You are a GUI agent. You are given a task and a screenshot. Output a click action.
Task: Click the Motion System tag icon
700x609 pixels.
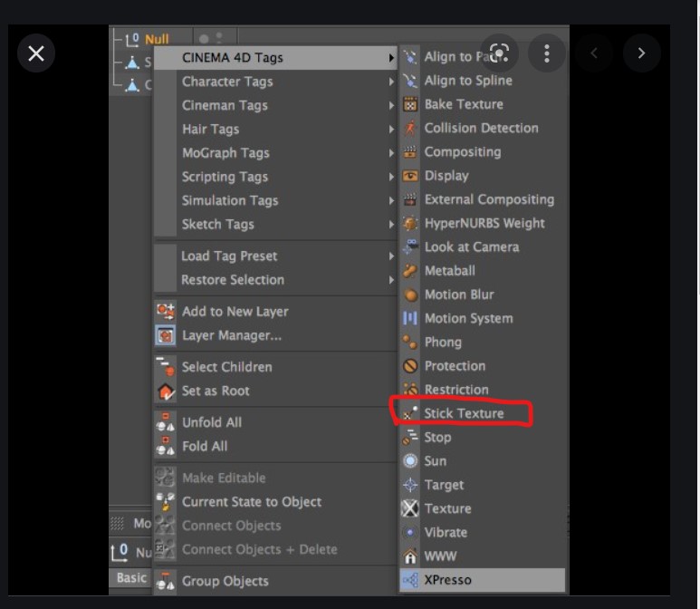pos(410,318)
